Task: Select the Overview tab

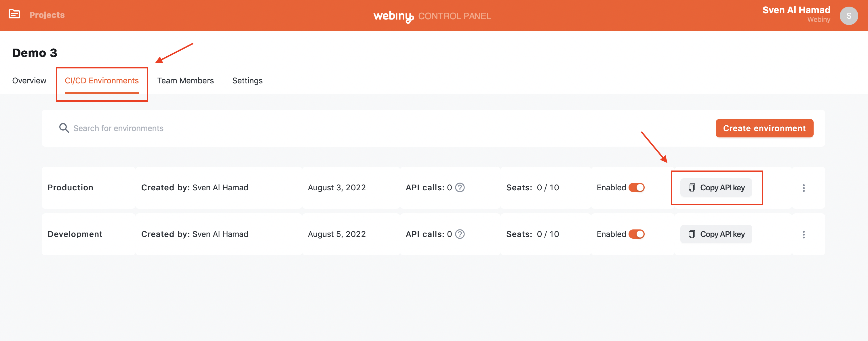Action: coord(29,81)
